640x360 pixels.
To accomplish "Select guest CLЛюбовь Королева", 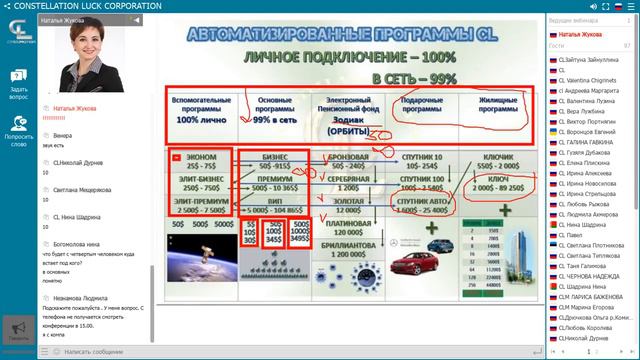I will (x=585, y=328).
